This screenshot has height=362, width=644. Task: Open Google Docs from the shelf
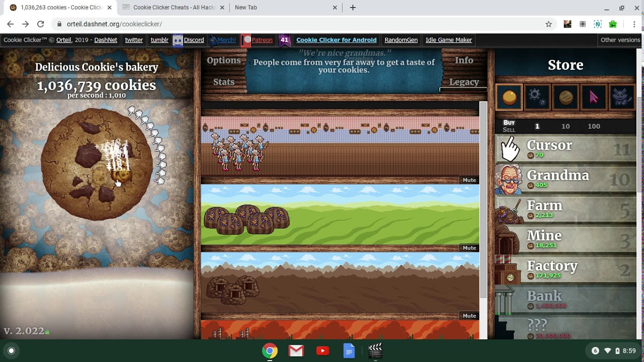point(349,351)
